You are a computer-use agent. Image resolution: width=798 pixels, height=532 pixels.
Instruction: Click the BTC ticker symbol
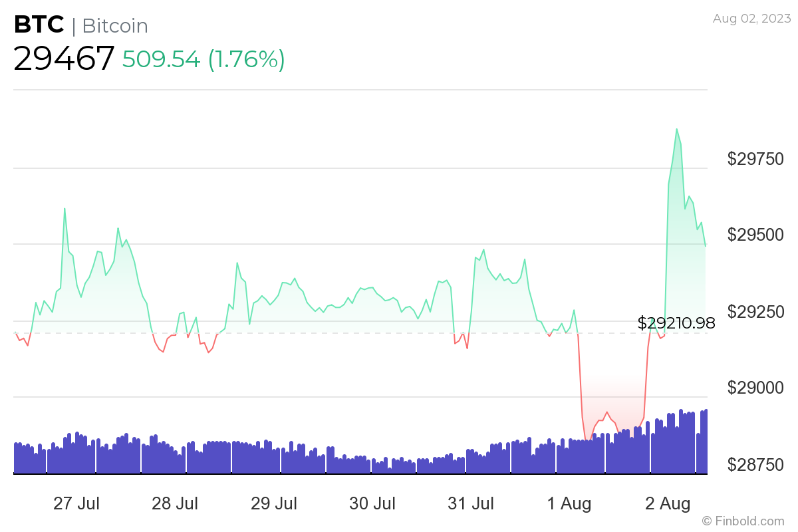click(x=39, y=25)
